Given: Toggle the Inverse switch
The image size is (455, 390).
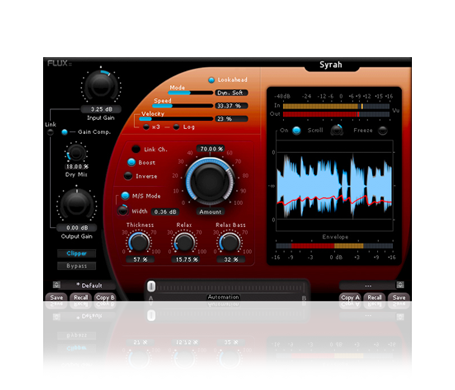Looking at the screenshot, I should pos(128,176).
